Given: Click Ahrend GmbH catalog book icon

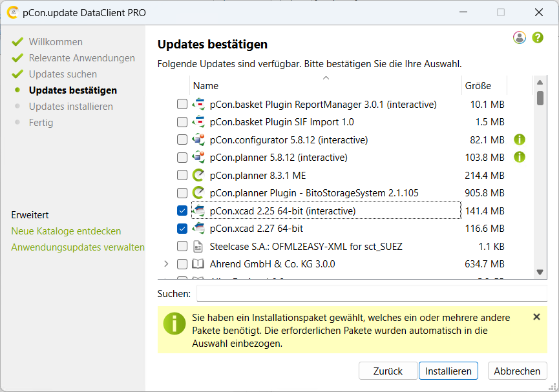Looking at the screenshot, I should [x=198, y=264].
